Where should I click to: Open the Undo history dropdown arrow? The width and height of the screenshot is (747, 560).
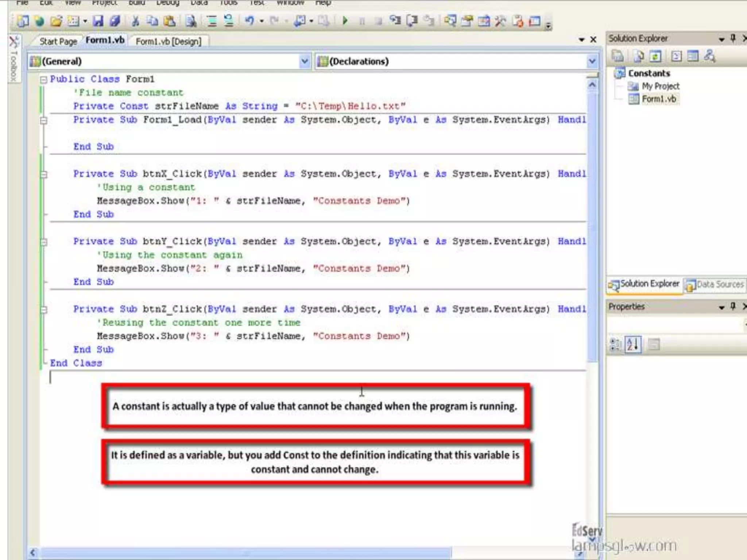(262, 21)
